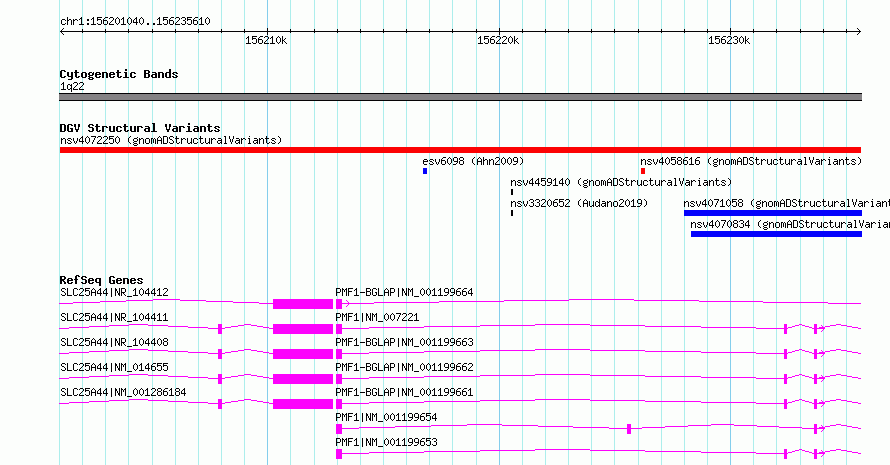Select the large exon block of SLC25A44|NR_104411
Viewport: 890px width, 465px height.
pos(303,329)
